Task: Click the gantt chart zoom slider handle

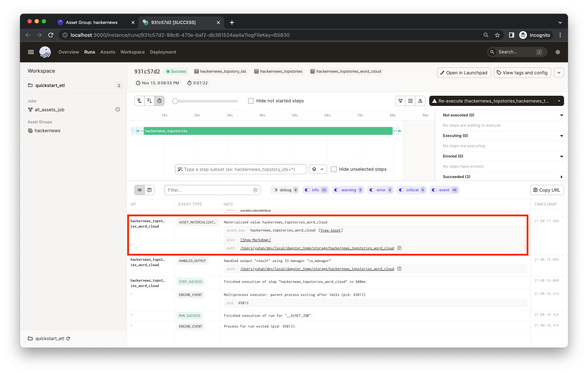Action: tap(175, 101)
